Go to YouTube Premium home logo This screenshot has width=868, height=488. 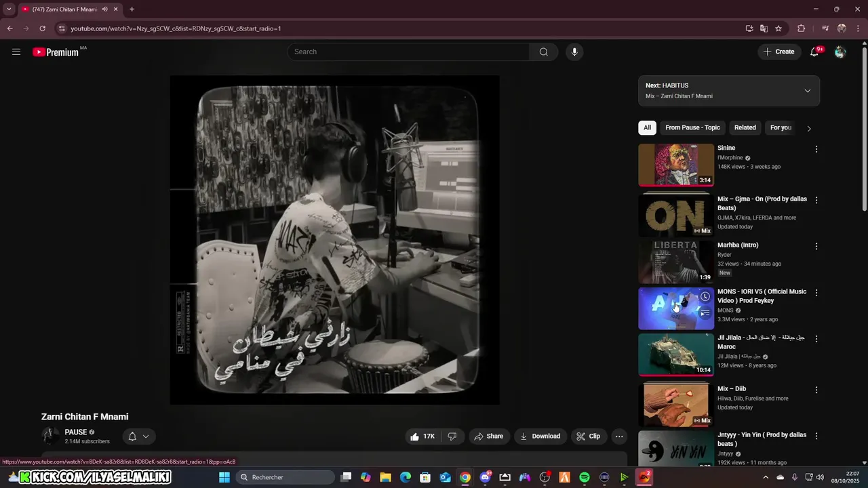point(56,52)
